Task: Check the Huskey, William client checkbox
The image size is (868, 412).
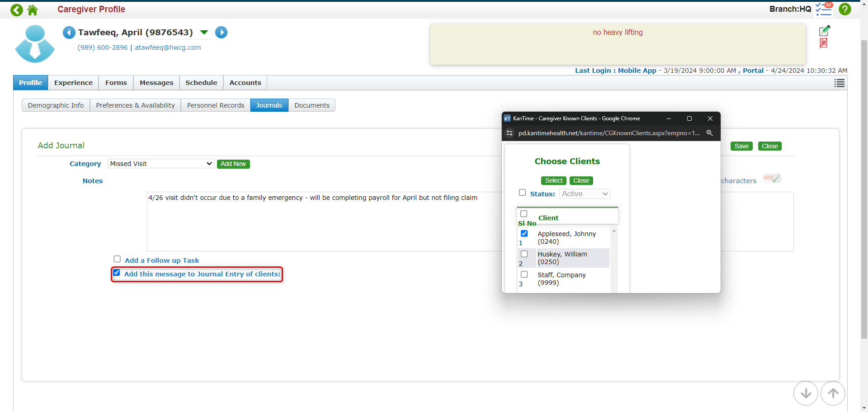Action: 524,254
